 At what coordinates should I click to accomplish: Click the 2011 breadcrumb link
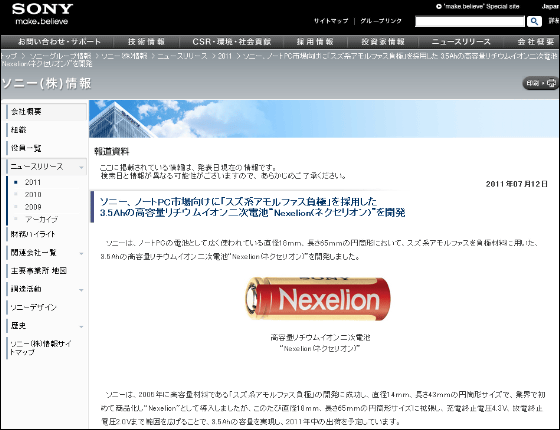(x=225, y=56)
